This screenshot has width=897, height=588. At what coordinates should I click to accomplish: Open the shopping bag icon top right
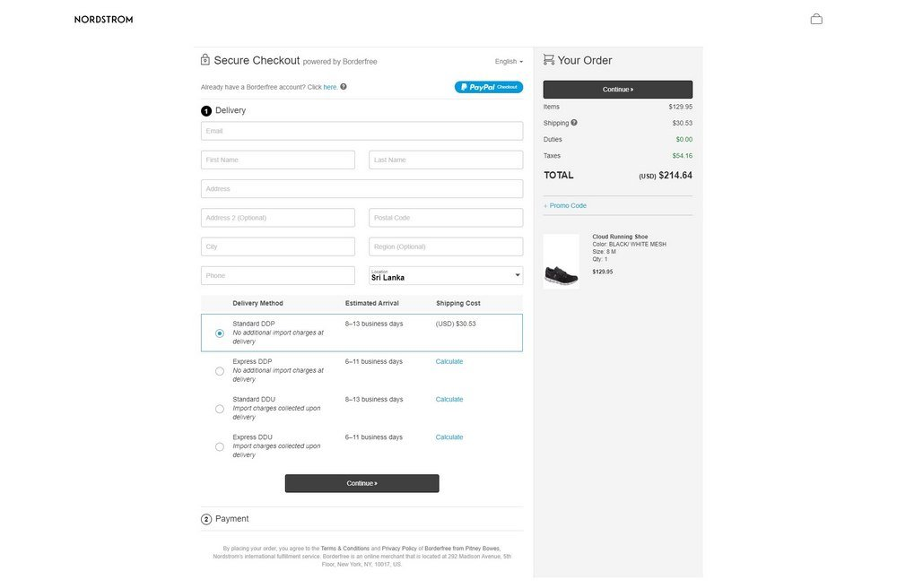tap(815, 17)
